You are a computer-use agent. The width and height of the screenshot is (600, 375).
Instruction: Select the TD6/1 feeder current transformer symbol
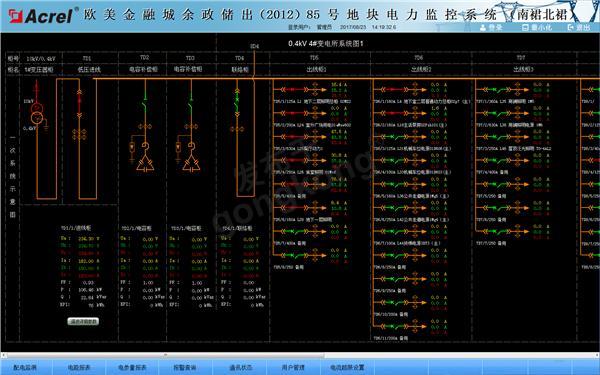coord(414,90)
